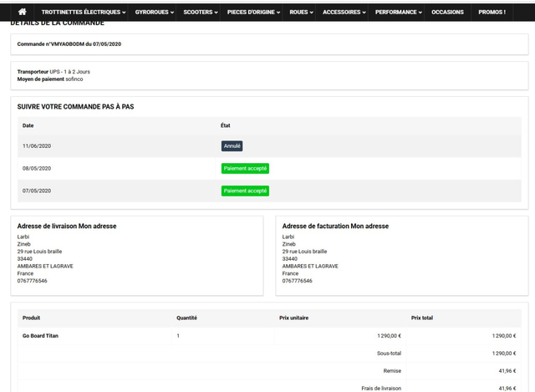This screenshot has height=392, width=535.
Task: Click the Remise label
Action: pyautogui.click(x=392, y=371)
